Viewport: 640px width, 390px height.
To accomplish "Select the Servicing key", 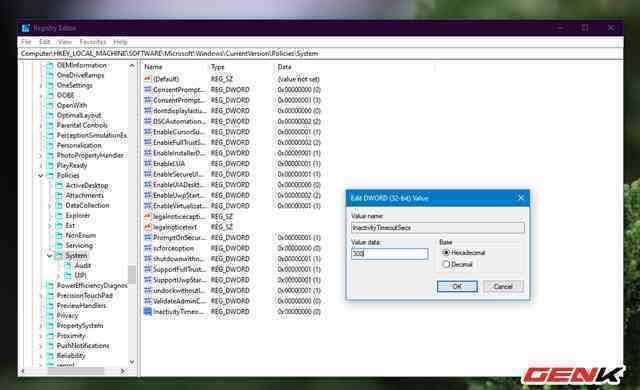I will (79, 245).
